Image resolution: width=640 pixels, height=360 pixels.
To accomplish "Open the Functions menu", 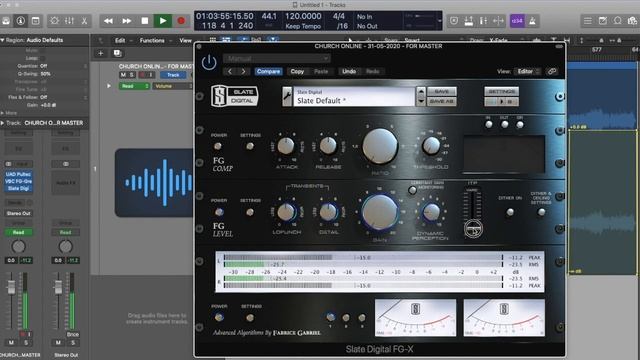I will click(x=152, y=40).
